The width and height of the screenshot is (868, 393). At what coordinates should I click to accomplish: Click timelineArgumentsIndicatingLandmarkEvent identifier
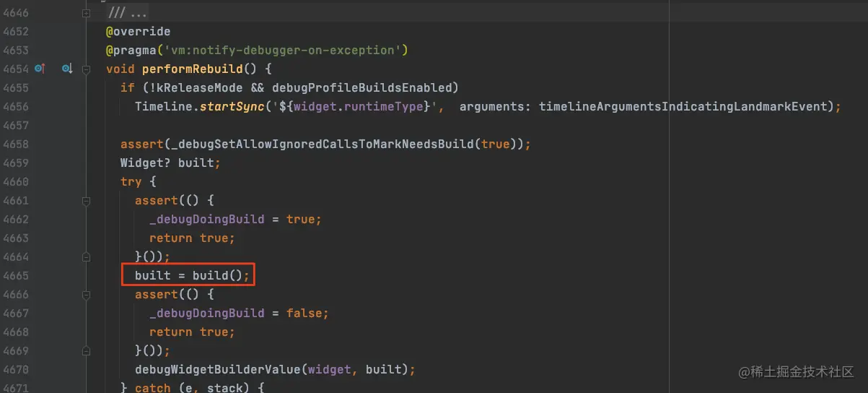(x=683, y=107)
